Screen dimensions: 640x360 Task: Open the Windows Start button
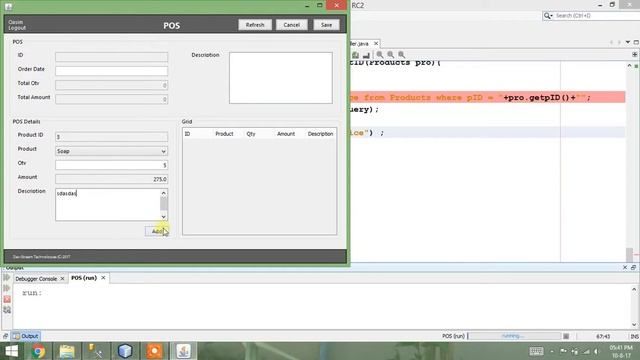point(11,351)
